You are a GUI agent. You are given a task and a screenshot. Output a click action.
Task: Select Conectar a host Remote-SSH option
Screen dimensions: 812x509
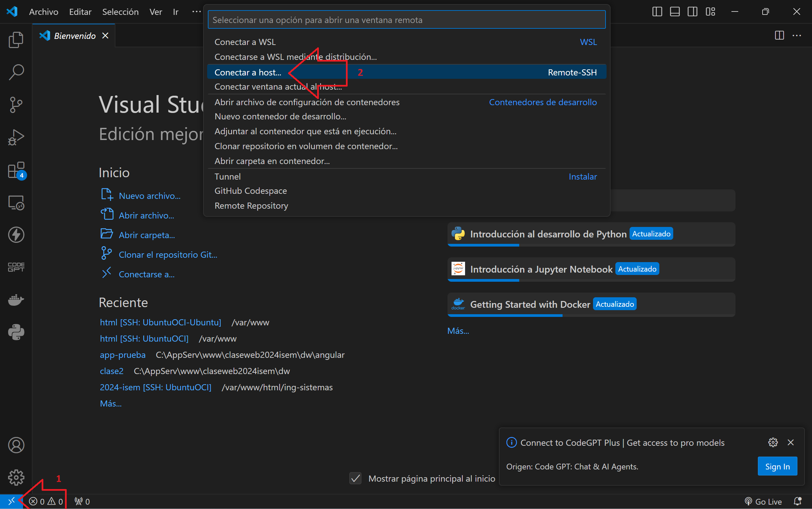406,72
